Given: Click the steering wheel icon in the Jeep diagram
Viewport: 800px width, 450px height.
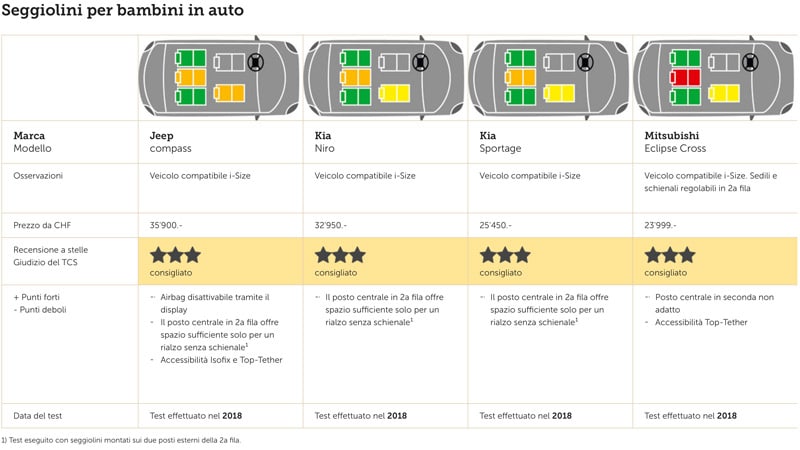Looking at the screenshot, I should pos(256,62).
